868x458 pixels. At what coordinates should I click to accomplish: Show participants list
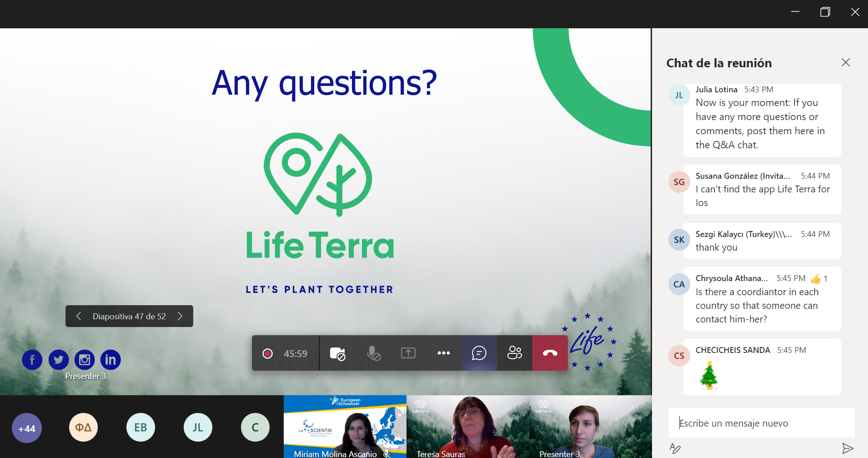(x=515, y=353)
